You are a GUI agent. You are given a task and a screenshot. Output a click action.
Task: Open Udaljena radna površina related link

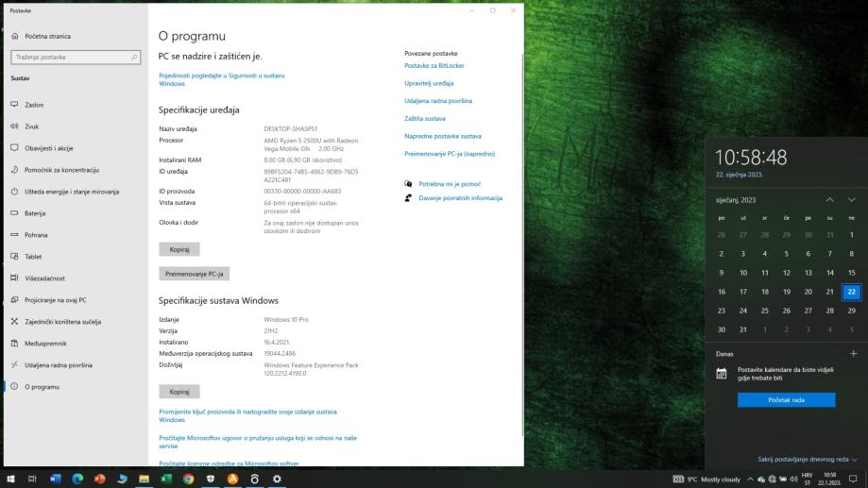(x=438, y=101)
